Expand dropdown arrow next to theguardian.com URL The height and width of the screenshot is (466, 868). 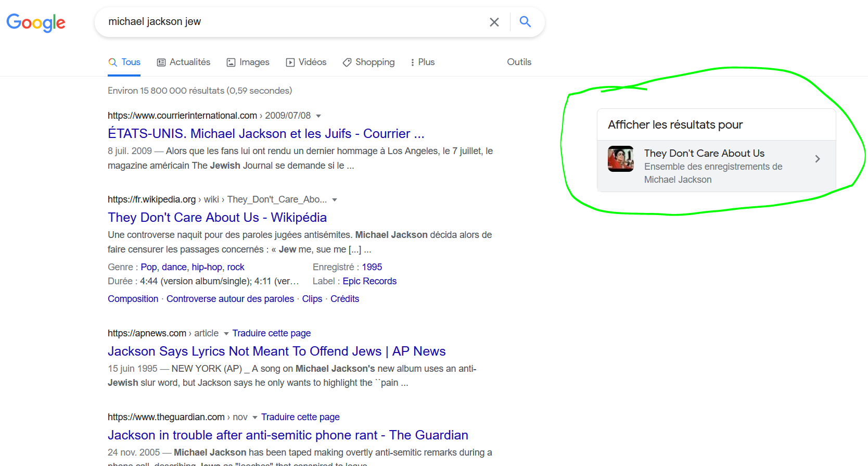pos(255,418)
